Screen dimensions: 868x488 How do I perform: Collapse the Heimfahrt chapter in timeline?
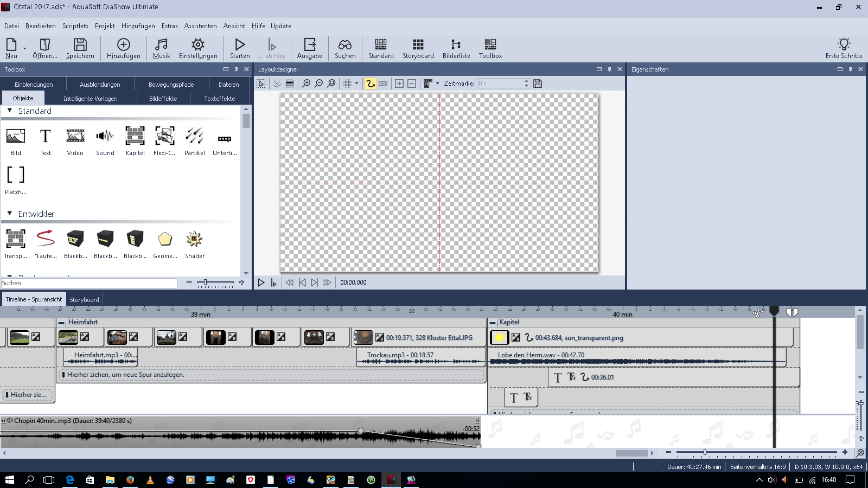click(62, 323)
